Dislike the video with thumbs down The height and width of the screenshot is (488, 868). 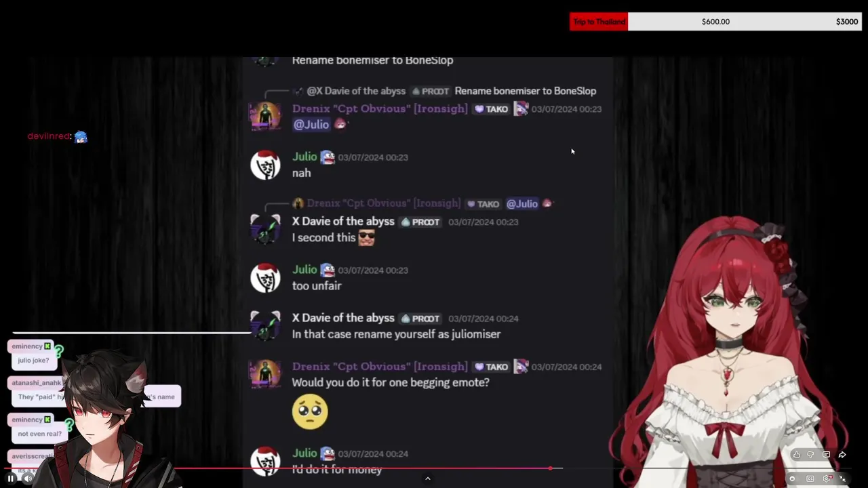[810, 455]
